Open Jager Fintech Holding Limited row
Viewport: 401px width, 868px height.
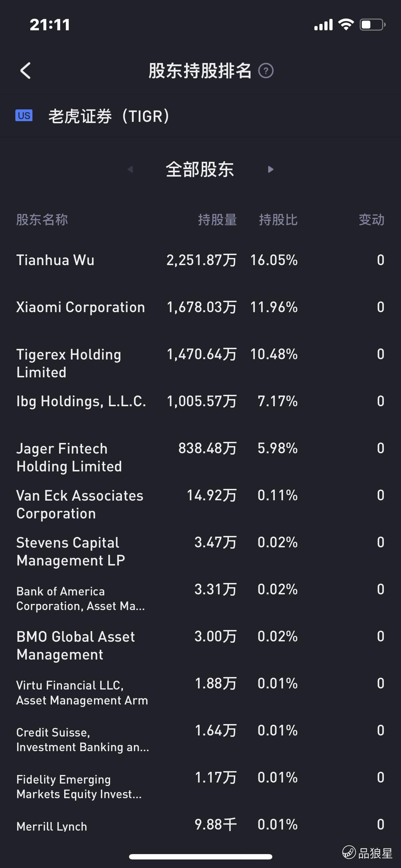coord(200,457)
